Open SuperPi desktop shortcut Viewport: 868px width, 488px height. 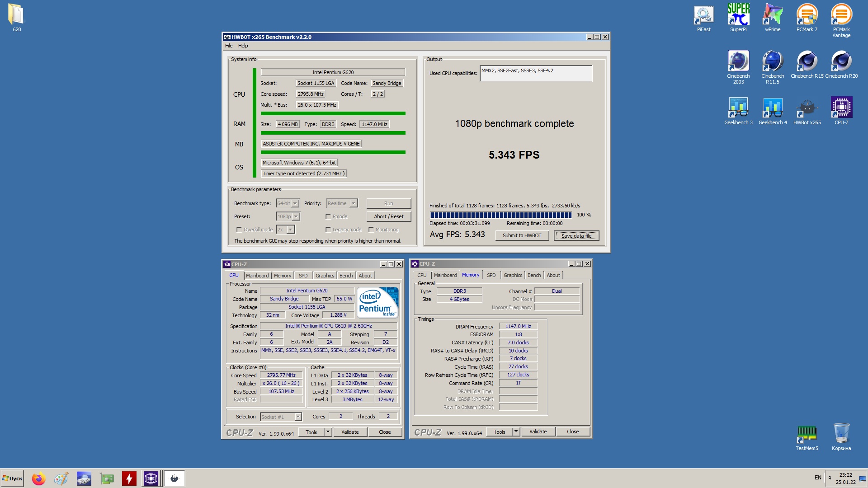pos(738,18)
